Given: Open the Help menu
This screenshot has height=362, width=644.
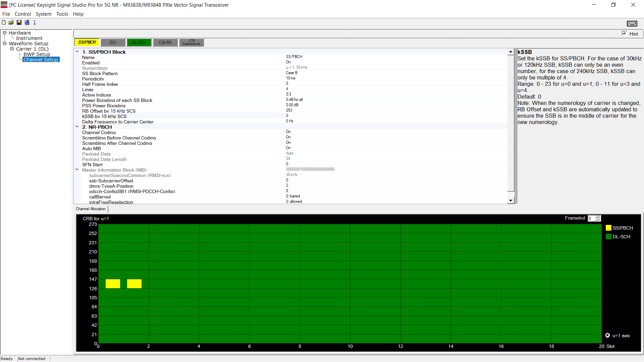Looking at the screenshot, I should point(78,14).
